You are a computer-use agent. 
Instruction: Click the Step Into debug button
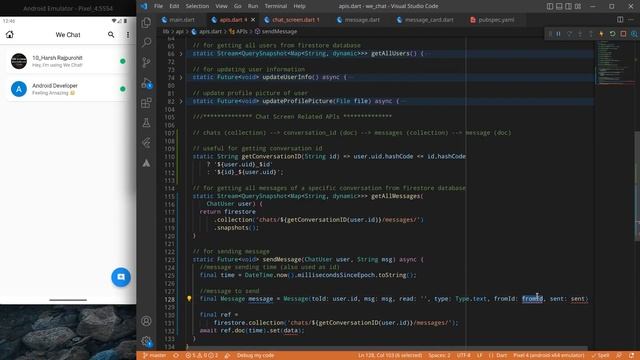[x=580, y=34]
